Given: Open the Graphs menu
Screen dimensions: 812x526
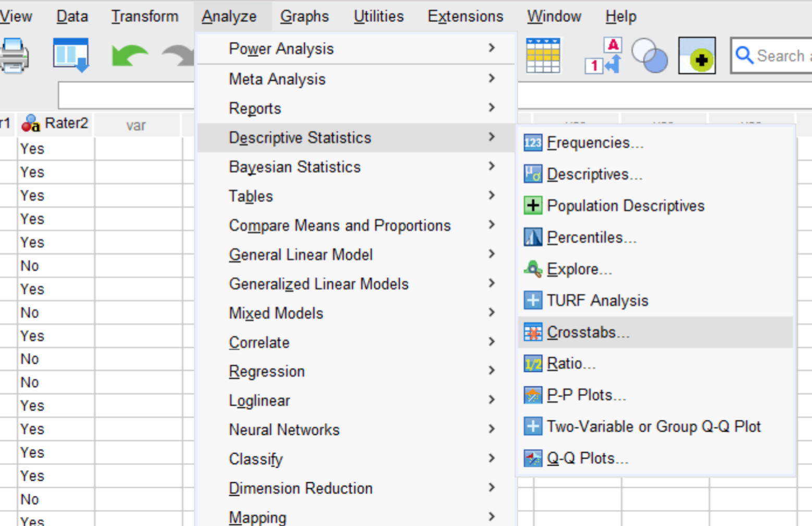Looking at the screenshot, I should pyautogui.click(x=304, y=17).
